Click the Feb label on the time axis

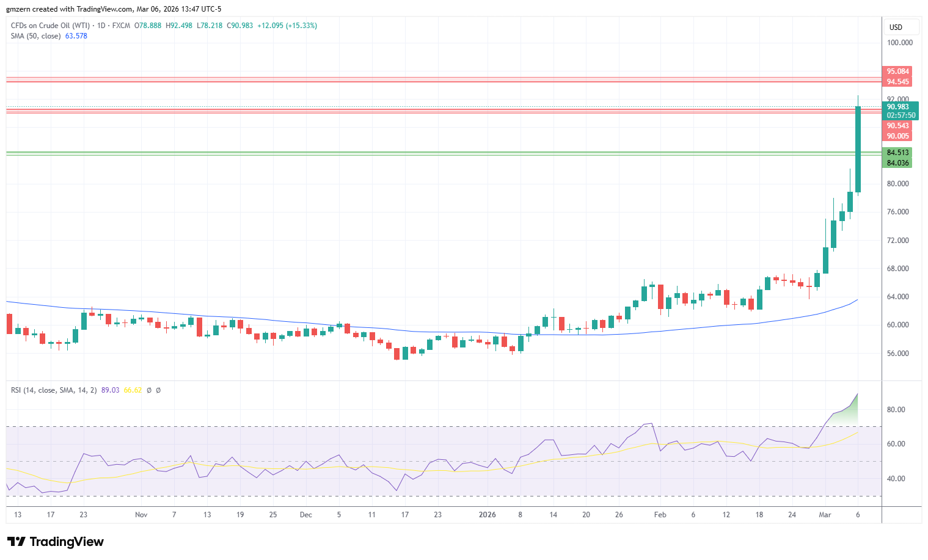(660, 515)
